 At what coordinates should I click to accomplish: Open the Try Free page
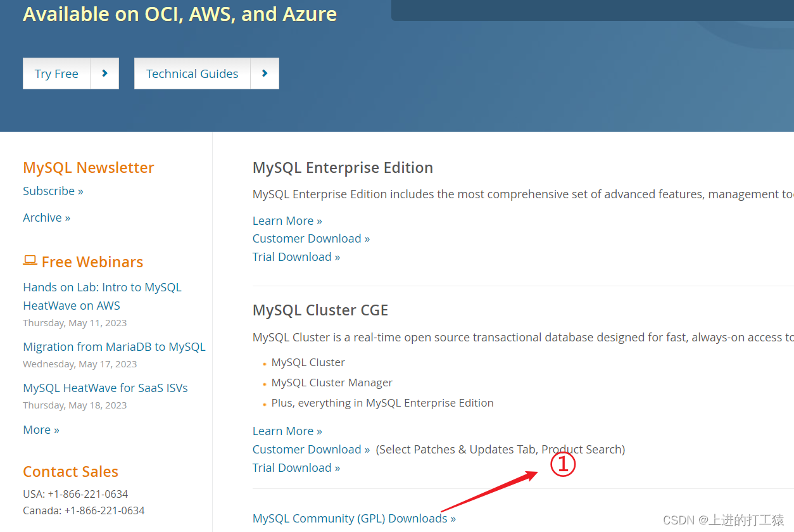click(x=56, y=73)
